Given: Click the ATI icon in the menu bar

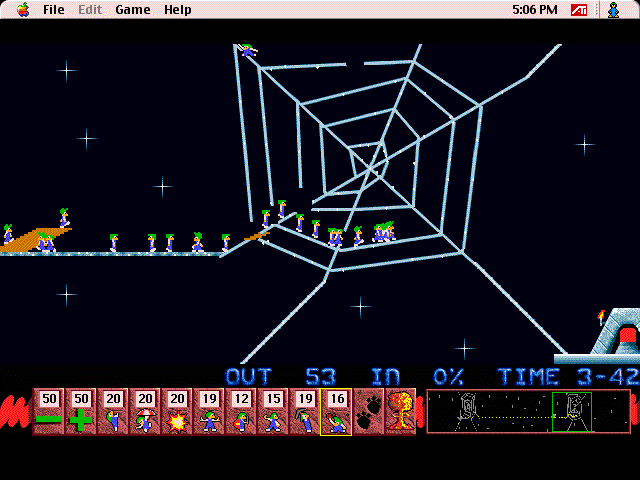Looking at the screenshot, I should [x=578, y=10].
